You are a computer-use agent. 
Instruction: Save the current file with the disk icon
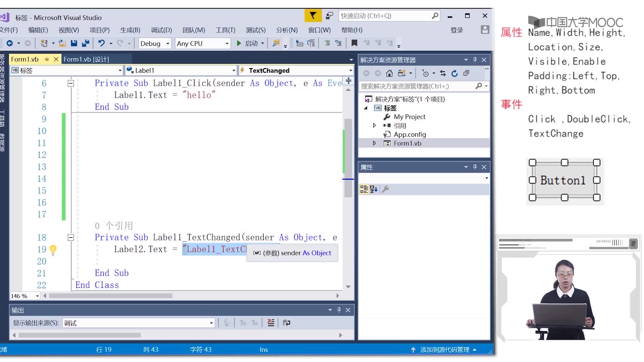click(74, 43)
